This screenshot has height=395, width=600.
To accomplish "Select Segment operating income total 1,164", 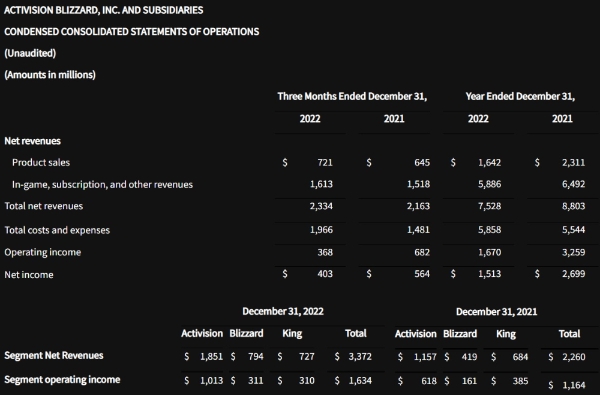I will tap(574, 385).
